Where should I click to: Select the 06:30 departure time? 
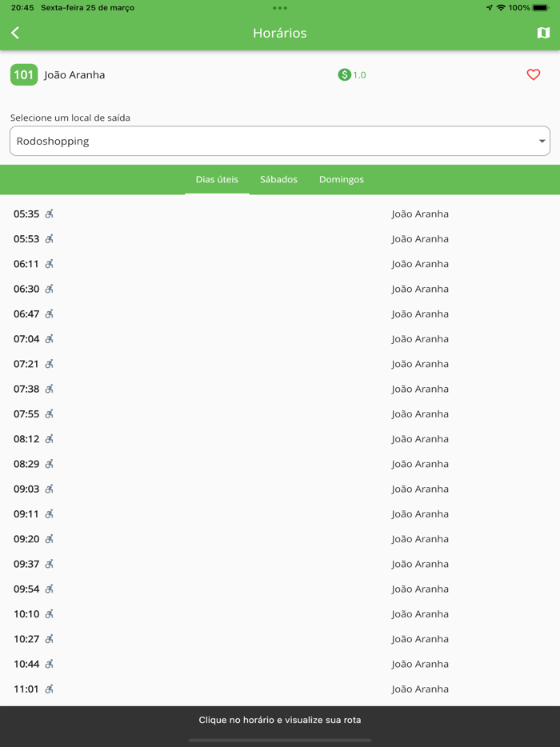point(26,289)
